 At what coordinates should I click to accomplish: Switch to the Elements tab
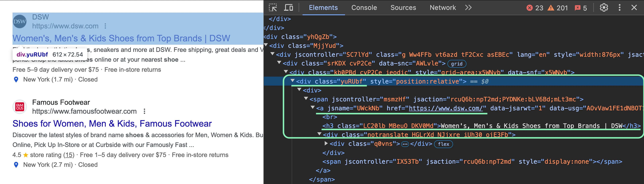[323, 8]
